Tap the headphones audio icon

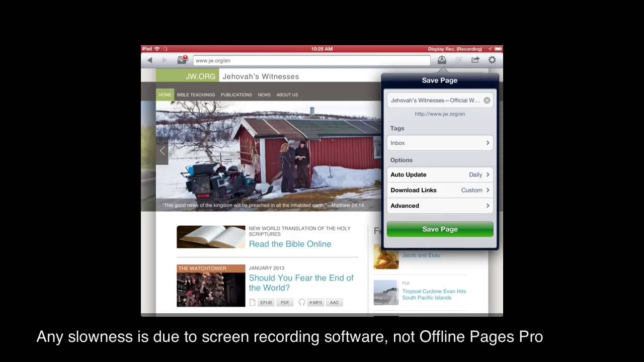pos(302,302)
